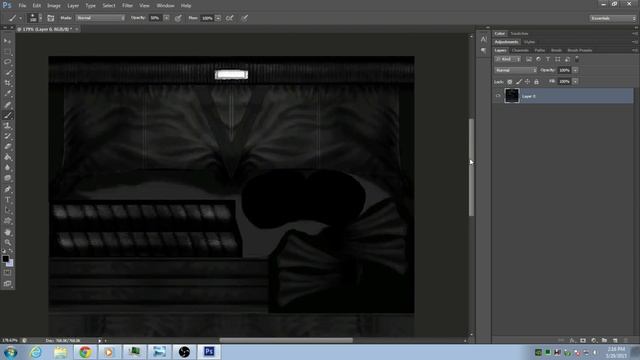
Task: Select the Eraser tool
Action: pos(7,147)
